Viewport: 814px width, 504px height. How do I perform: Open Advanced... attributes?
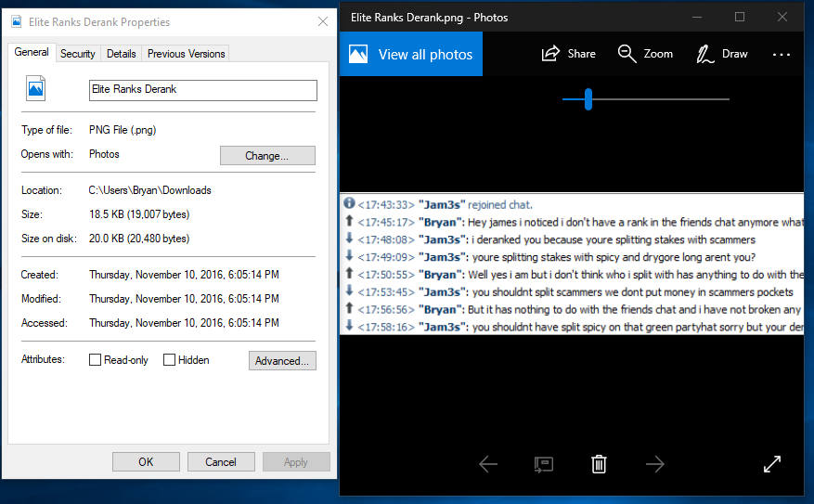click(282, 361)
